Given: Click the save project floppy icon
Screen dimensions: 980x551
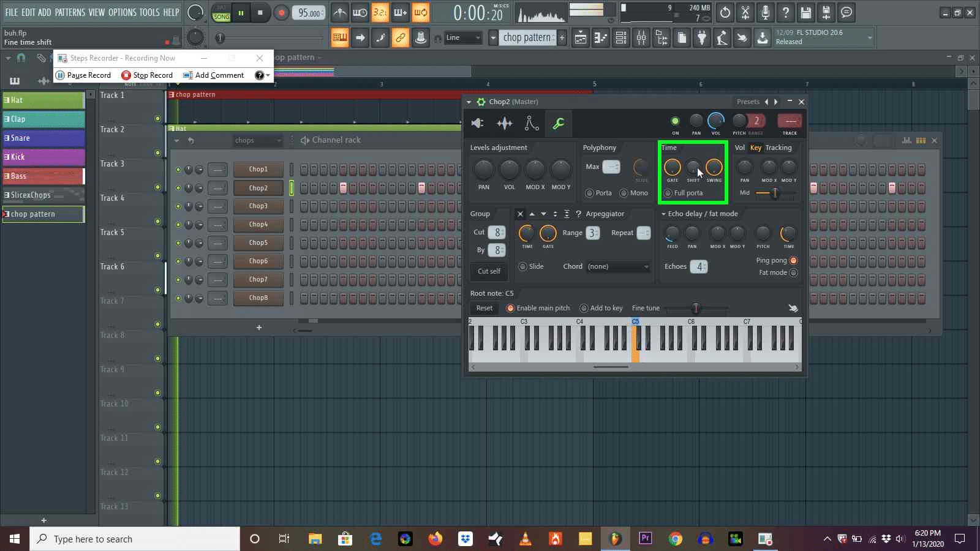Looking at the screenshot, I should [x=806, y=12].
